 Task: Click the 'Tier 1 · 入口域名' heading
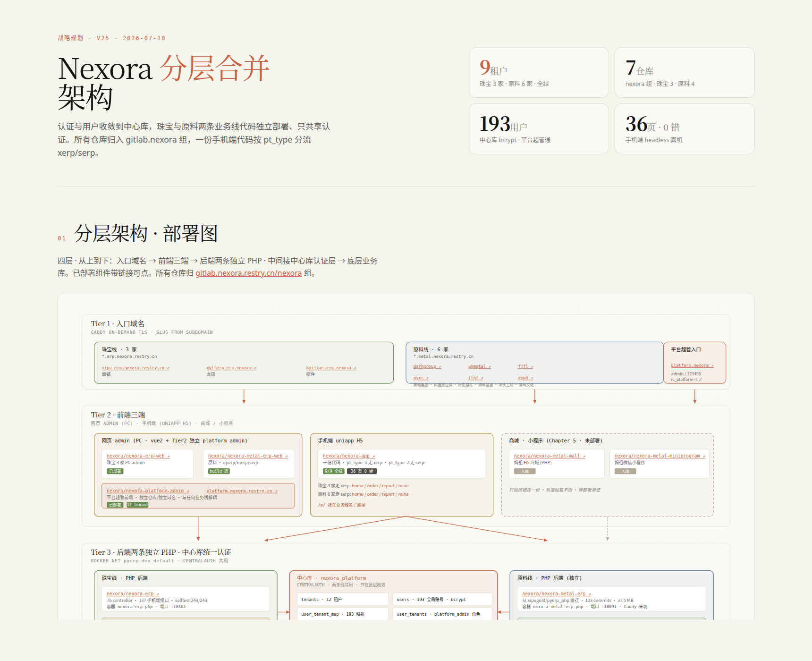(118, 323)
